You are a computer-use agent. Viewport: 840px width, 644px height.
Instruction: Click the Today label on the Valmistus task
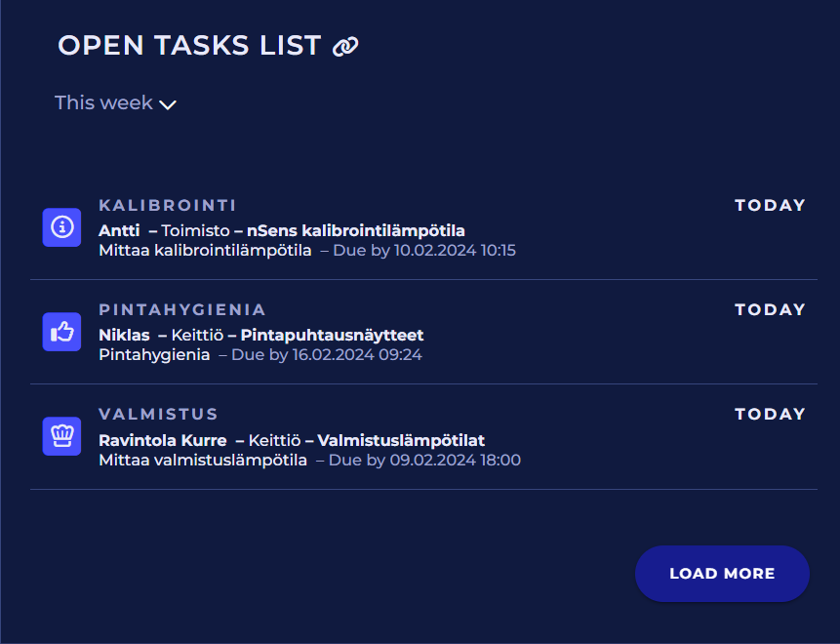click(770, 414)
